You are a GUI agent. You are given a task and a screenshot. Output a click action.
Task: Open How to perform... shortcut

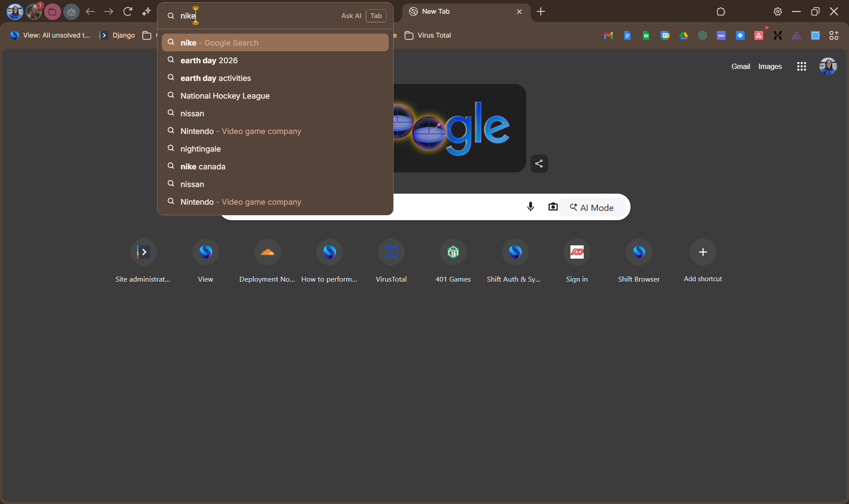pos(329,261)
